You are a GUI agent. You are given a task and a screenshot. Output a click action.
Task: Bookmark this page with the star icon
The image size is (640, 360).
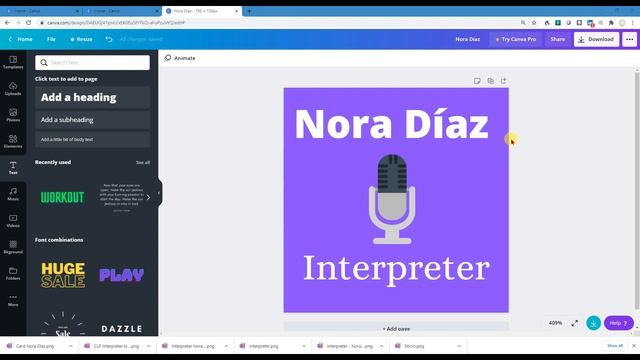point(534,23)
